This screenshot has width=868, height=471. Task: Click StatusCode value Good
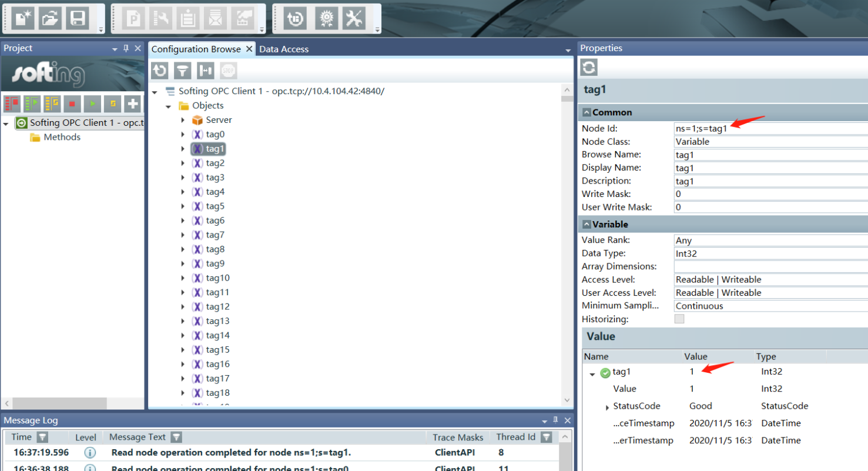[701, 406]
